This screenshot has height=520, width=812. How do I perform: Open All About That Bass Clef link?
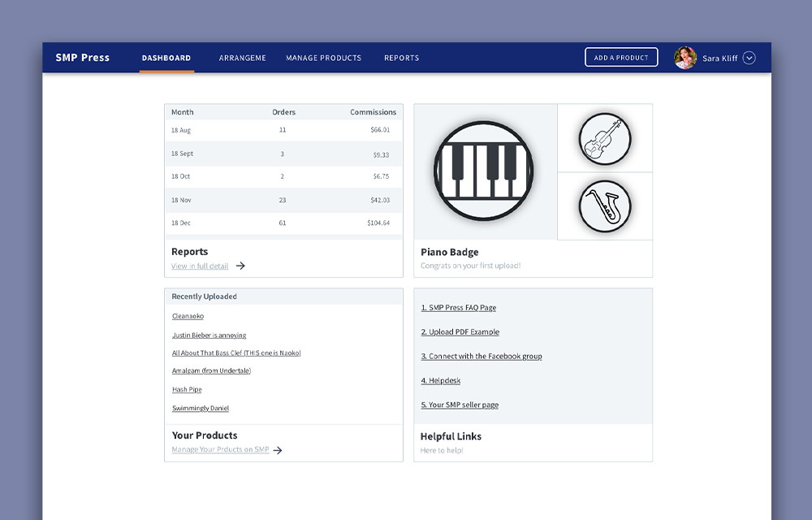[x=236, y=353]
